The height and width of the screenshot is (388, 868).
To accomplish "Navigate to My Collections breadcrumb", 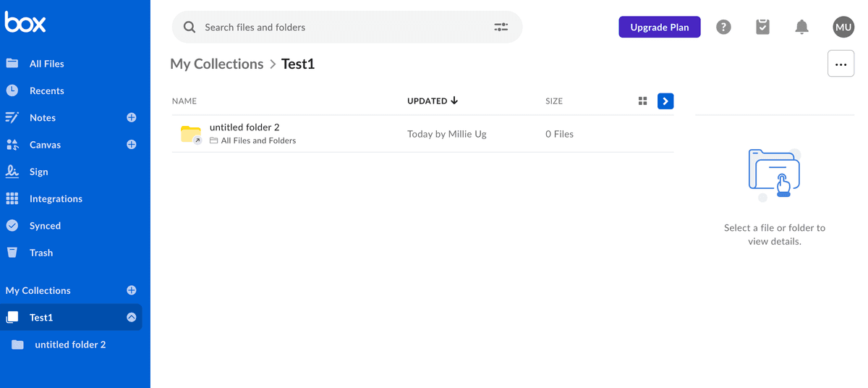I will point(216,64).
